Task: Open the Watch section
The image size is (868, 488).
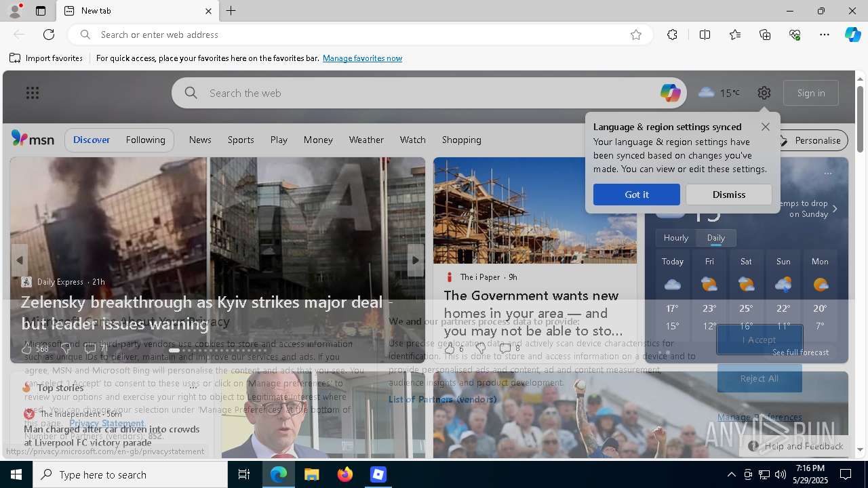Action: (x=413, y=140)
